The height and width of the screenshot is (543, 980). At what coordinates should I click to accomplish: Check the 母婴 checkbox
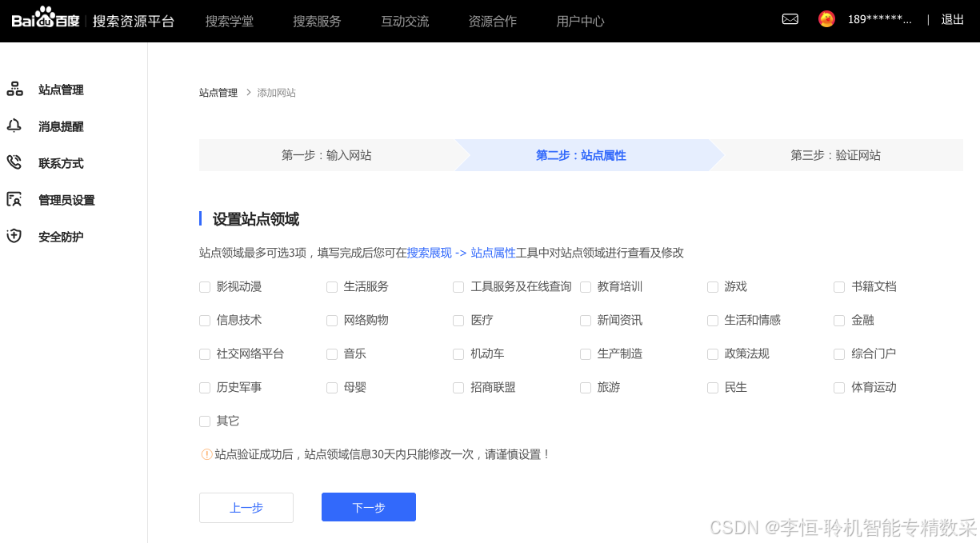(332, 388)
